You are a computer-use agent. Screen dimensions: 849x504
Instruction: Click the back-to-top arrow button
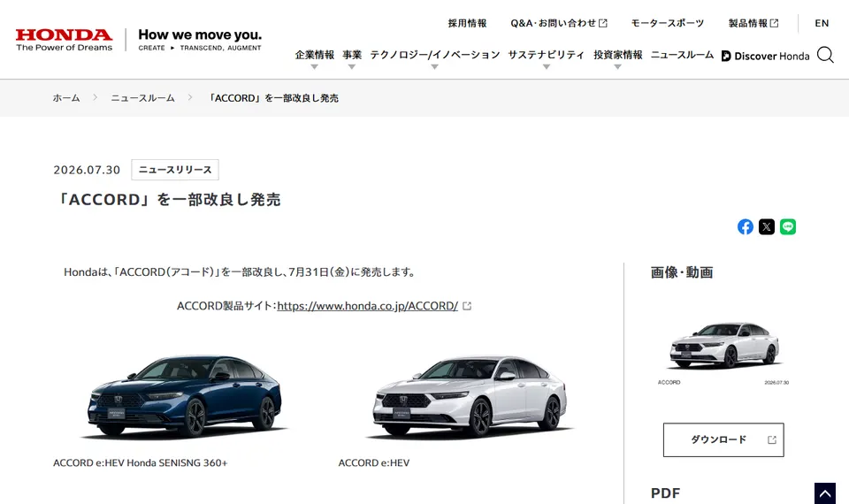[x=824, y=493]
